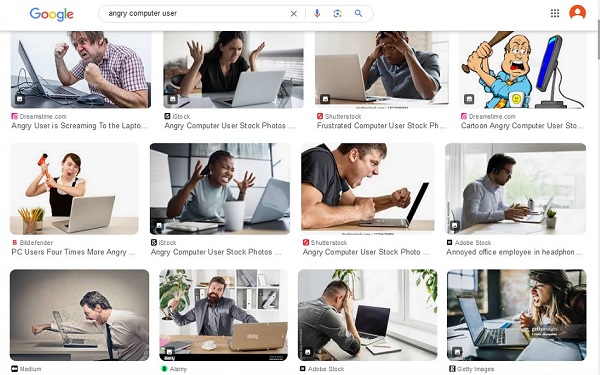Screen dimensions: 600x375
Task: Click the Google logo
Action: coord(51,14)
